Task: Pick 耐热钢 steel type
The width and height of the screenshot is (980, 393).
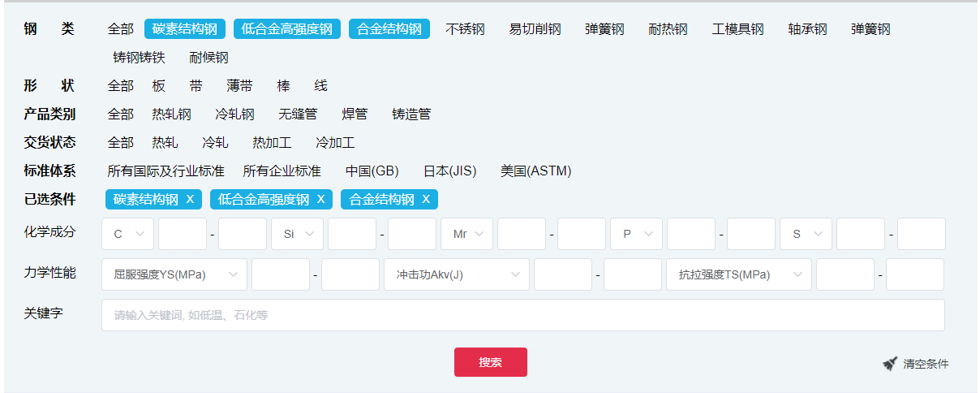Action: 668,29
